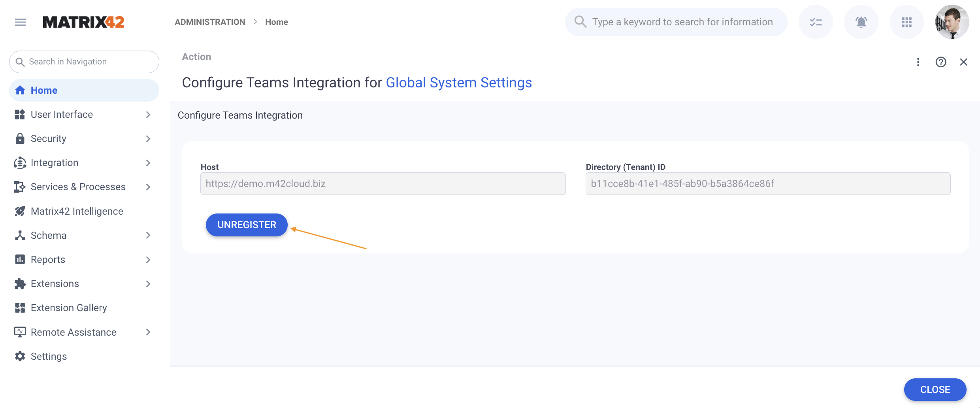Open User Interface navigation item

pyautogui.click(x=84, y=114)
